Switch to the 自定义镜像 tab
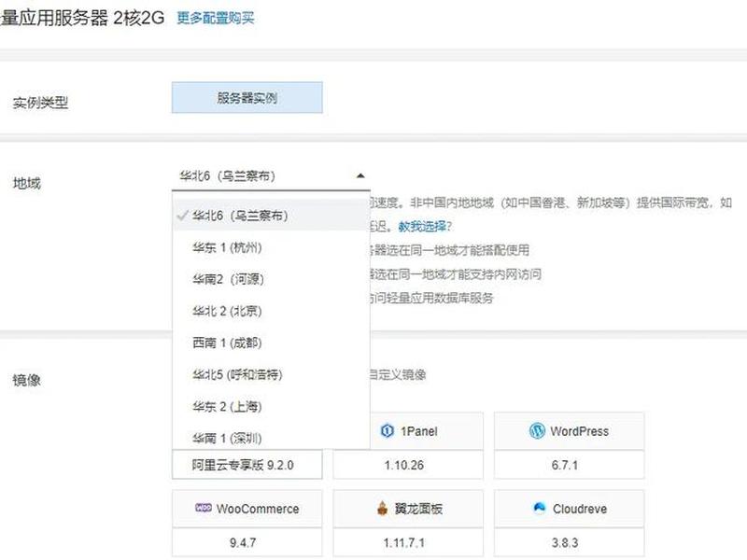 398,375
